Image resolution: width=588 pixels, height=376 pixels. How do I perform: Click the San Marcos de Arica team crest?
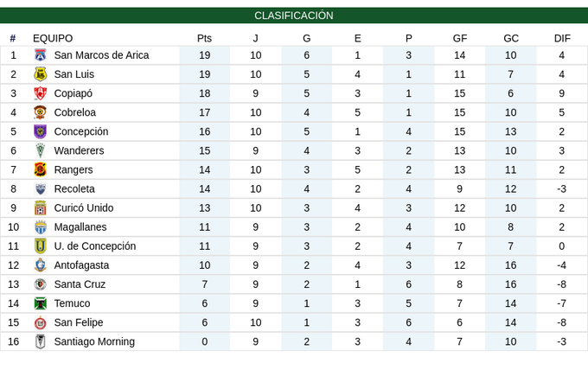pyautogui.click(x=40, y=55)
